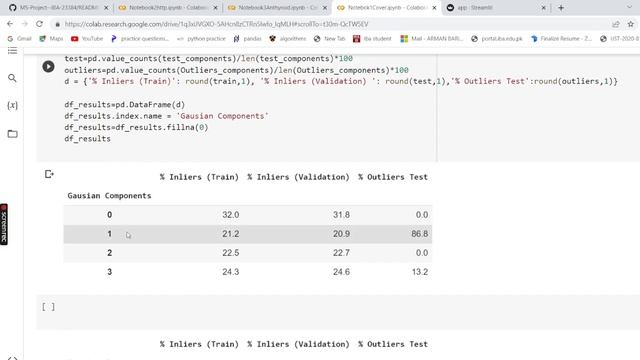Click the 24.6 validation inliers cell
The width and height of the screenshot is (640, 360).
coord(341,272)
